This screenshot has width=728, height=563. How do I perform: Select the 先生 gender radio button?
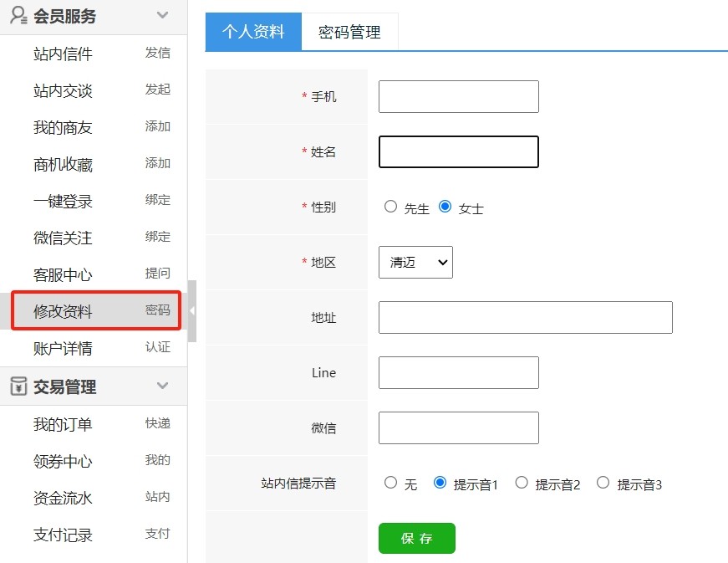coord(390,207)
